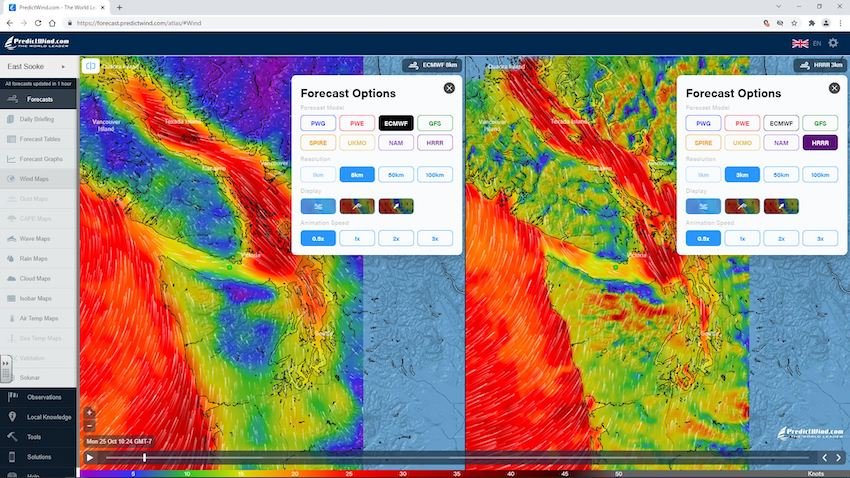Open Wave Maps in sidebar

coord(38,238)
